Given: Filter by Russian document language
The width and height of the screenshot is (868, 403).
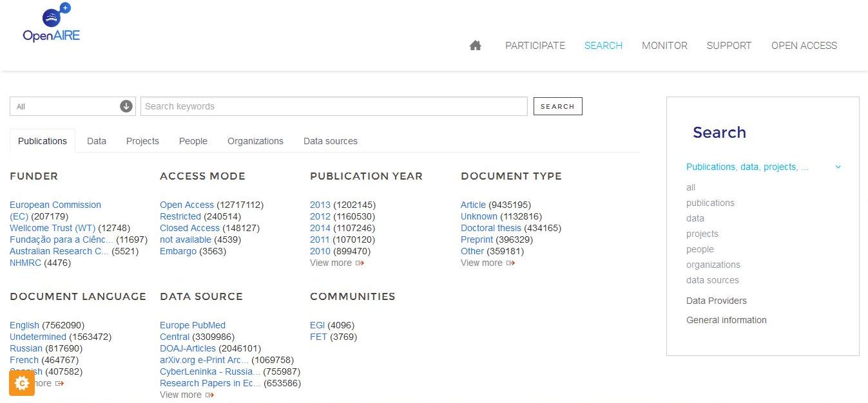Looking at the screenshot, I should point(26,348).
